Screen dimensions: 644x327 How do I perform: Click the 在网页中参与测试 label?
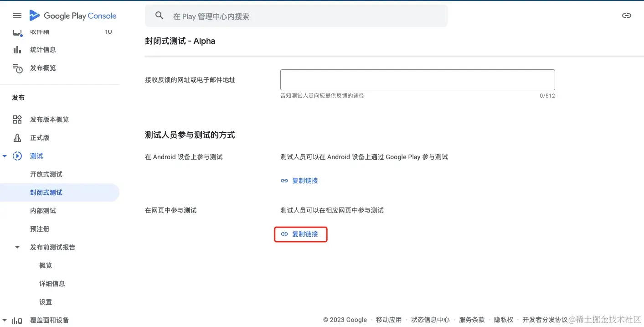click(x=171, y=210)
